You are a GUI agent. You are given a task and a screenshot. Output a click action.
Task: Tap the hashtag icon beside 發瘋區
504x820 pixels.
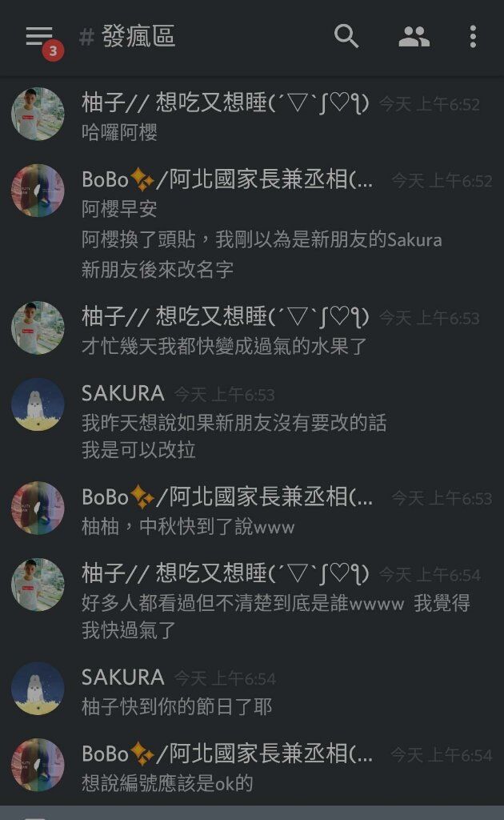coord(86,37)
